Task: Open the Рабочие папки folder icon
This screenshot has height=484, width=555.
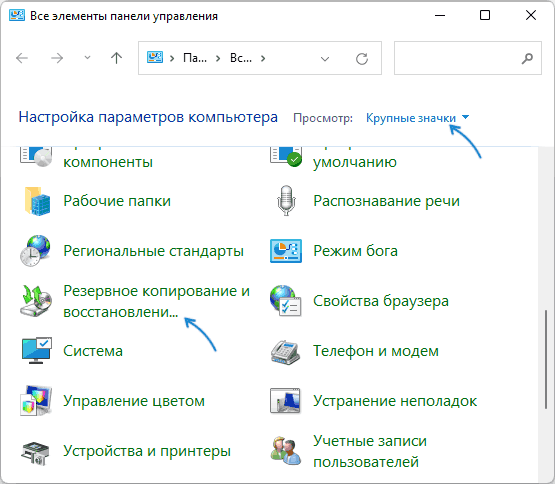Action: (38, 201)
